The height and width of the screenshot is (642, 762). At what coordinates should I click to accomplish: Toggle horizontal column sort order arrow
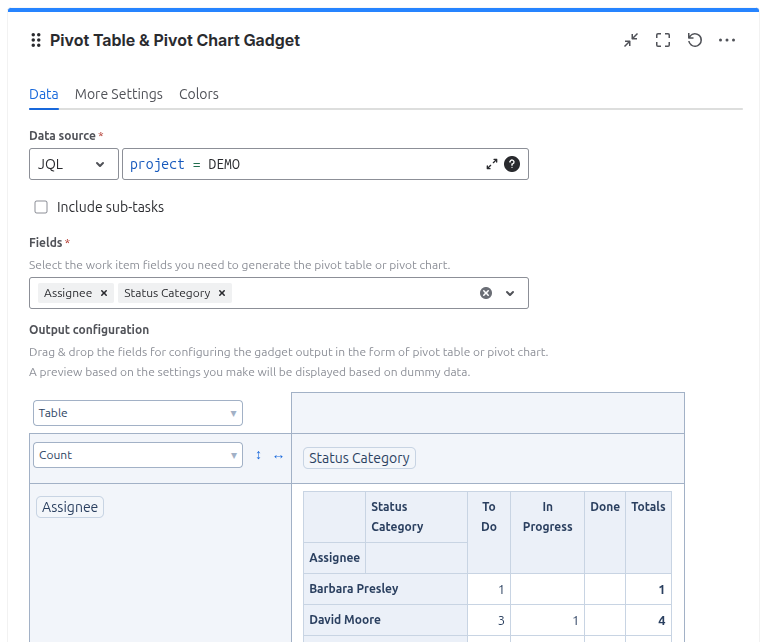point(278,455)
